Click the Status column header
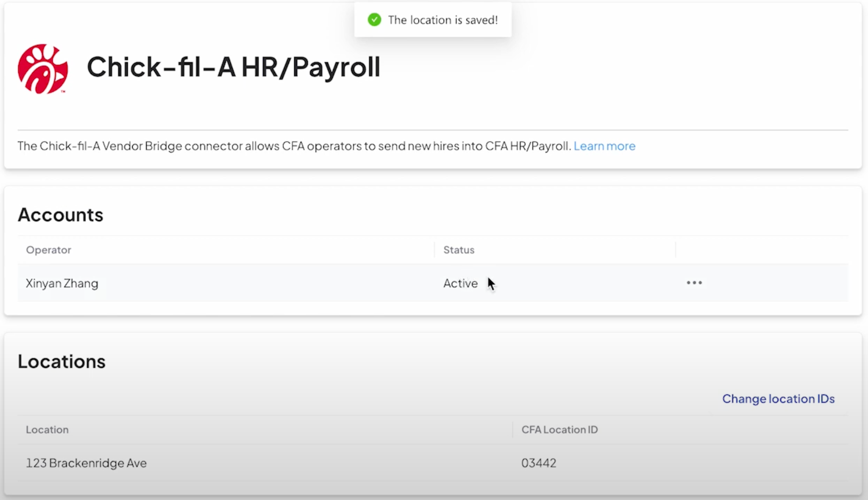The height and width of the screenshot is (500, 868). tap(459, 249)
